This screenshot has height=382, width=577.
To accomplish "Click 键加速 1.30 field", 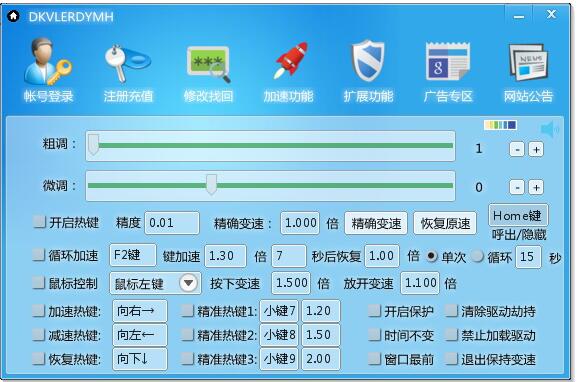I will point(225,256).
